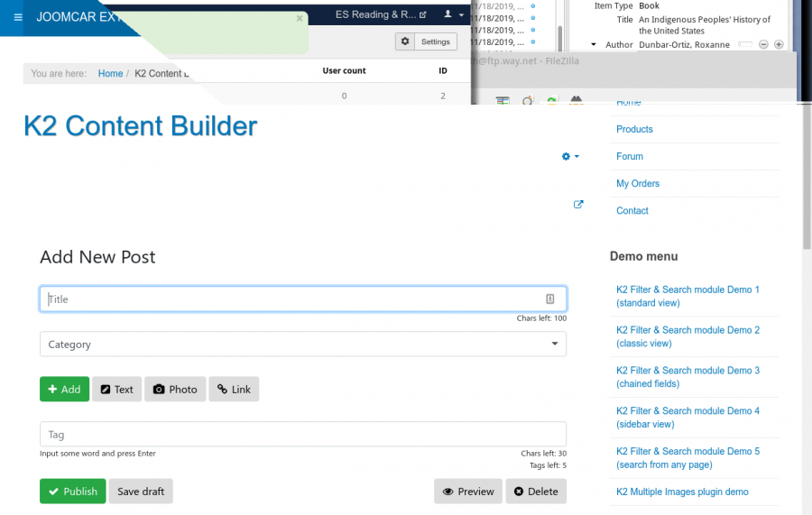
Task: Go to Home in breadcrumb
Action: point(110,73)
